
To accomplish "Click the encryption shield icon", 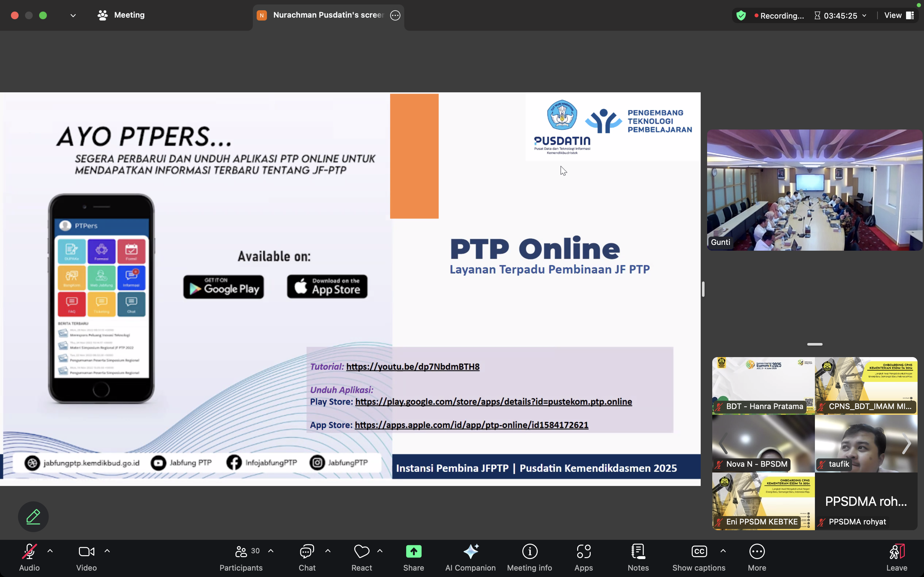I will pyautogui.click(x=741, y=15).
